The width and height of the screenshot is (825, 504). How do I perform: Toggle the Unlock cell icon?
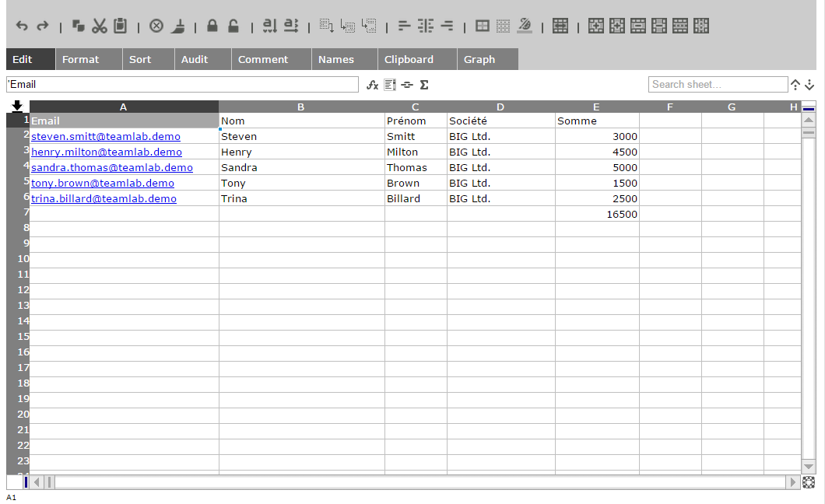pos(233,26)
